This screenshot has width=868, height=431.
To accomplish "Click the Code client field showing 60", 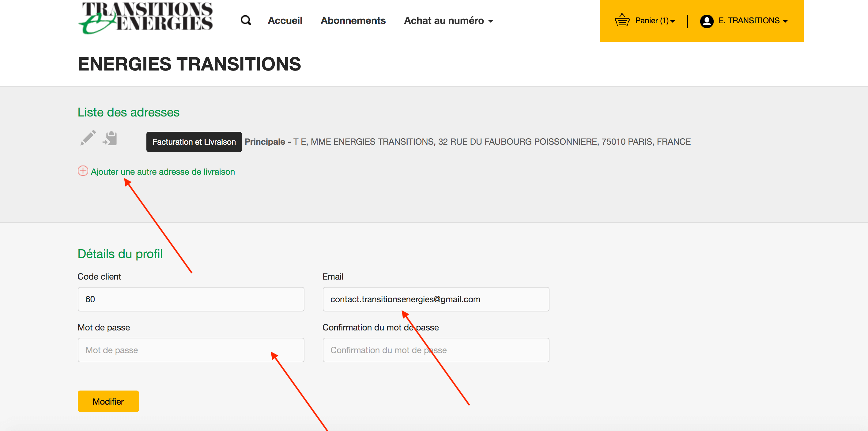I will 191,299.
